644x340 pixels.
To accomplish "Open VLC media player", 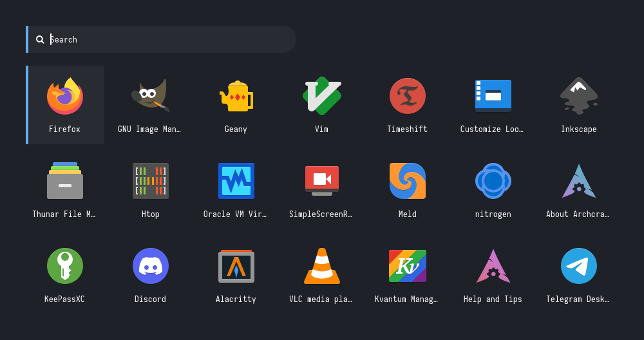I will (x=321, y=267).
